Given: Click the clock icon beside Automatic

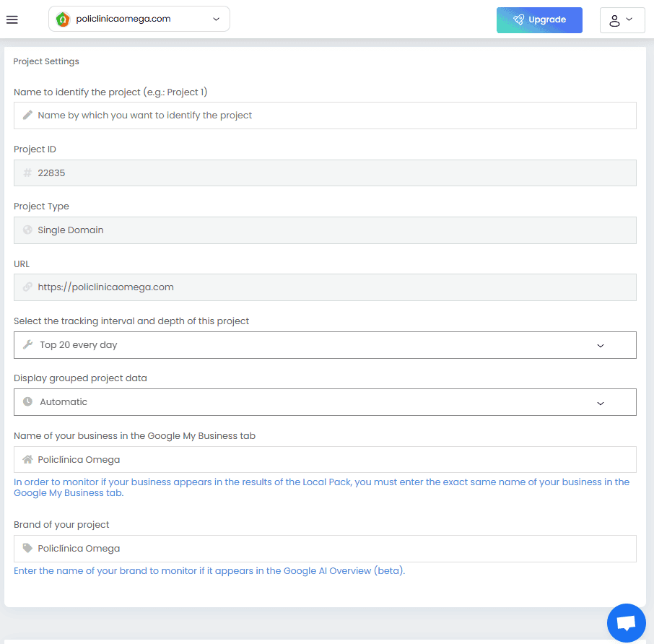Looking at the screenshot, I should tap(28, 402).
